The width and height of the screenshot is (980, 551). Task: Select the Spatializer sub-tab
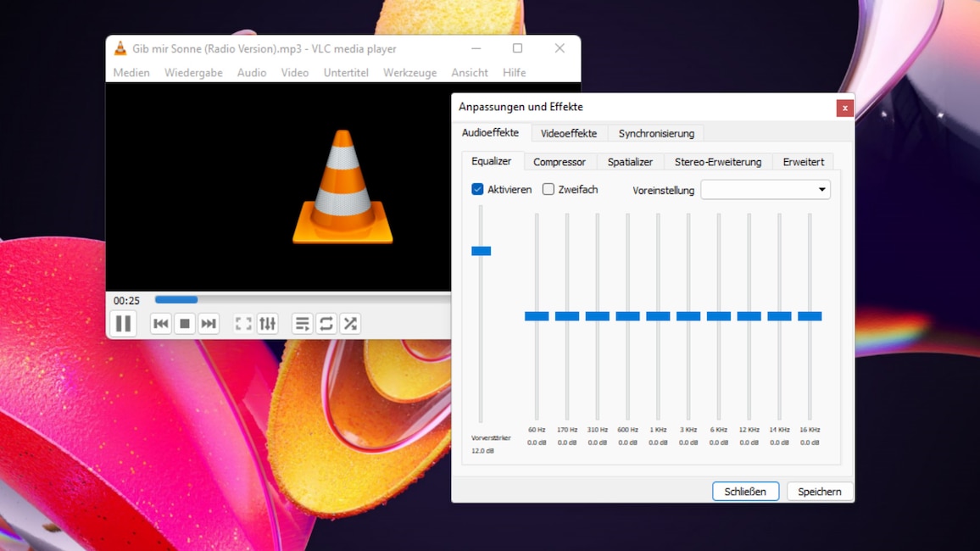tap(630, 162)
